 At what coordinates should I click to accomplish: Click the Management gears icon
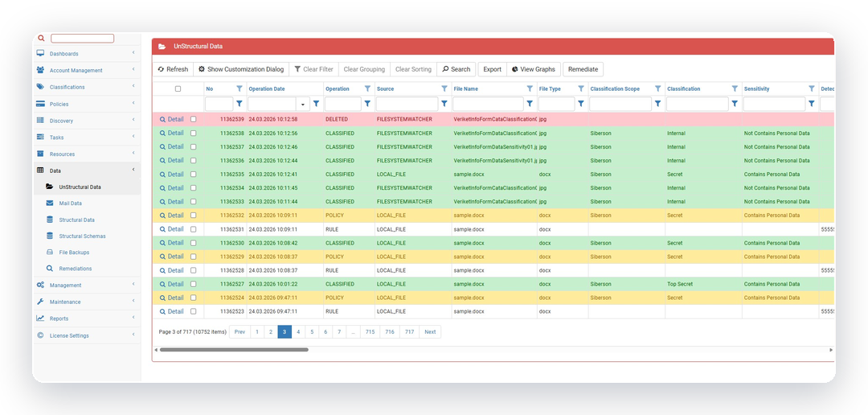pyautogui.click(x=40, y=285)
